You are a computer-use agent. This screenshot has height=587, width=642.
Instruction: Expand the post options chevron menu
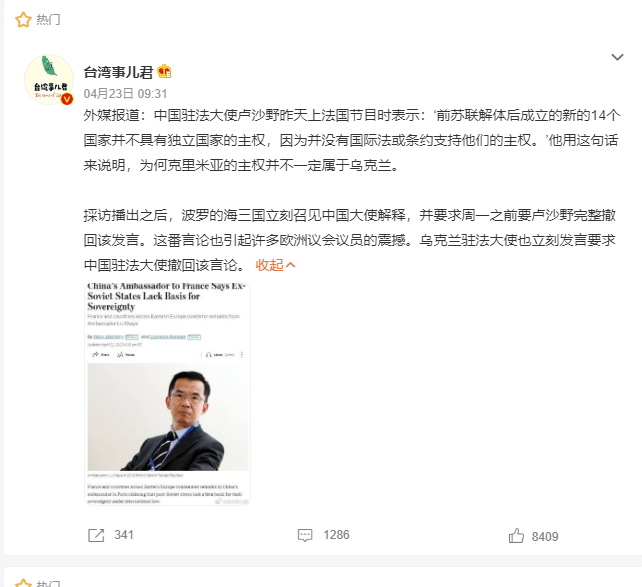pyautogui.click(x=617, y=57)
